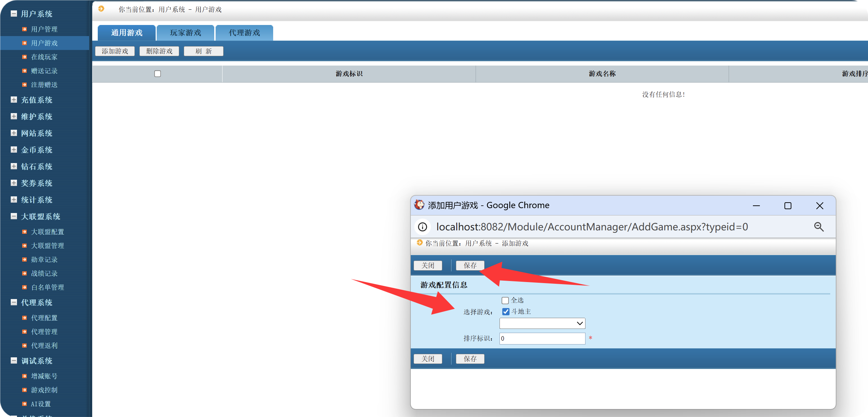Toggle the table header select-all checkbox
This screenshot has width=868, height=417.
[x=157, y=74]
